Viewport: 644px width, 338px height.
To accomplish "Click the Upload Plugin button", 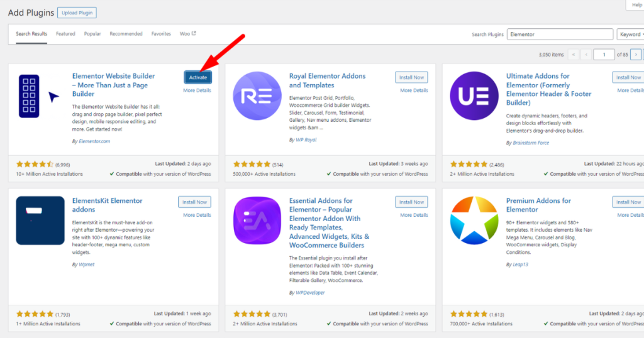I will pos(77,13).
